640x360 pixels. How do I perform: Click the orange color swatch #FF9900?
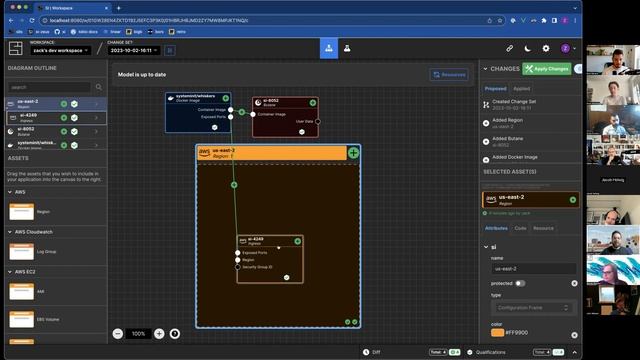(x=498, y=333)
